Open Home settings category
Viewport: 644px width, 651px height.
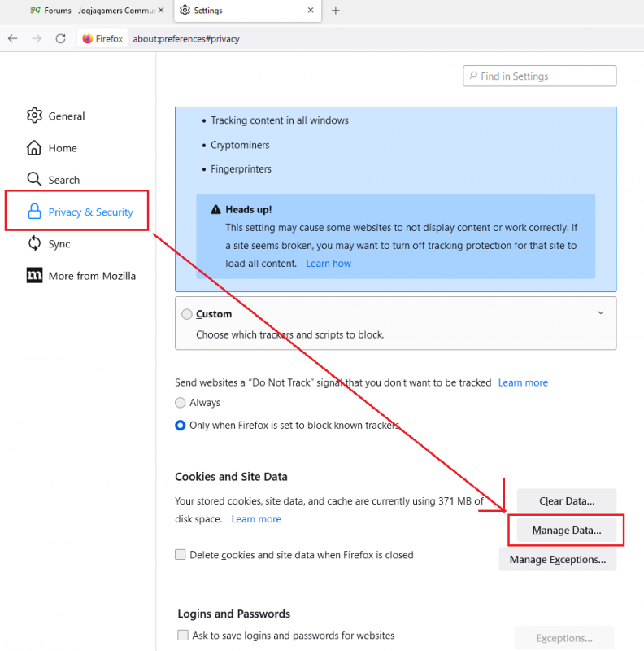(x=52, y=148)
